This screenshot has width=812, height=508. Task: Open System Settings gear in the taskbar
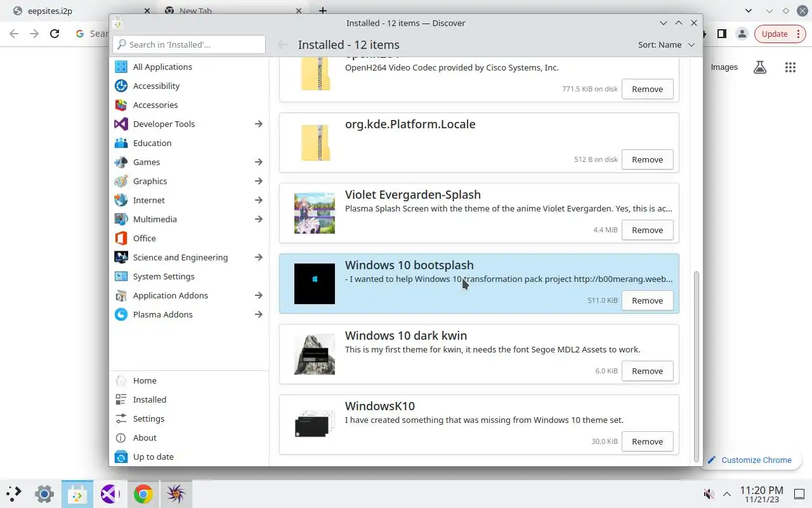click(44, 493)
